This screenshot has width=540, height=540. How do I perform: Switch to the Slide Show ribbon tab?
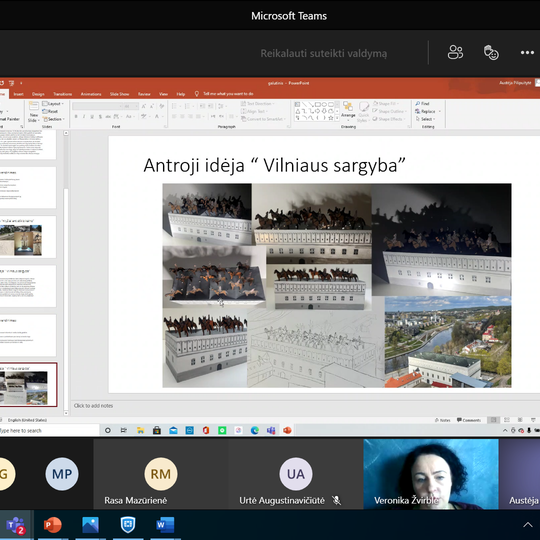[120, 94]
